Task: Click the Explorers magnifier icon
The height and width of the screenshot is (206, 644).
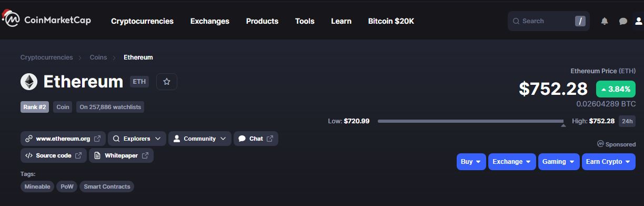Action: point(116,139)
